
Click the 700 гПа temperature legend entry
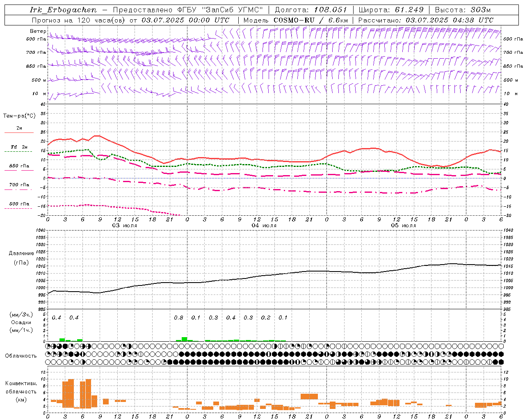pos(19,187)
